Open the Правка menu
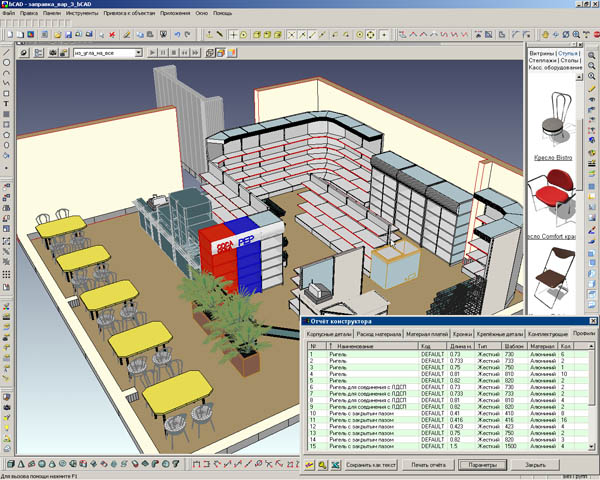 (x=29, y=13)
